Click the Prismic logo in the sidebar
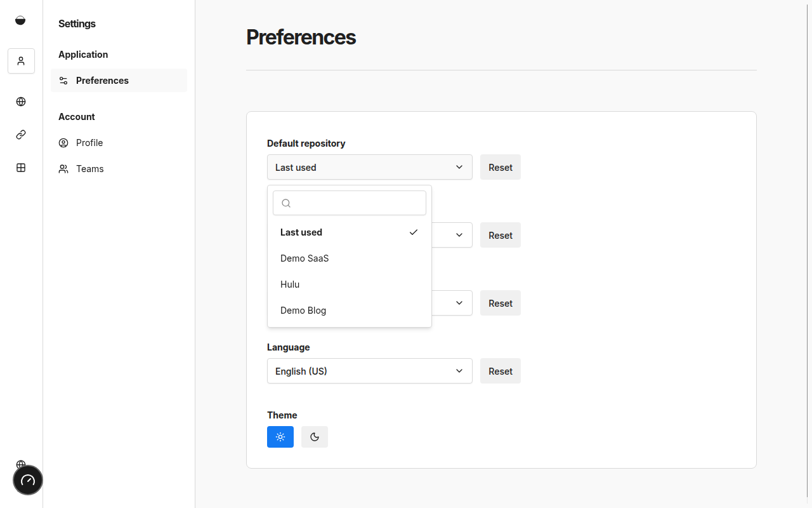 pos(20,20)
